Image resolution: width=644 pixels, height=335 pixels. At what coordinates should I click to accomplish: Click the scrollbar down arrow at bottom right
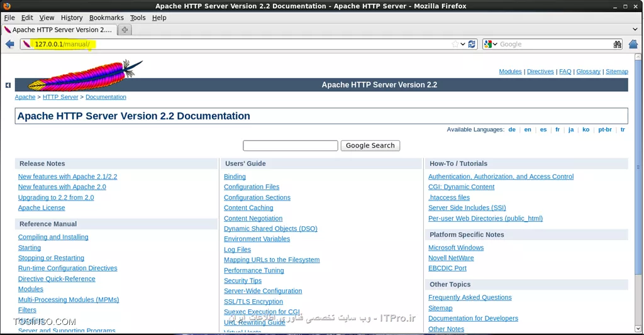[x=638, y=329]
